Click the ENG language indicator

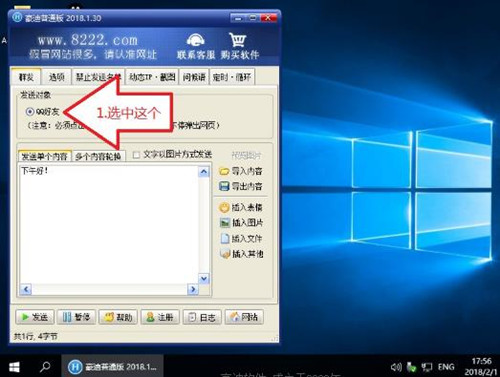point(446,367)
